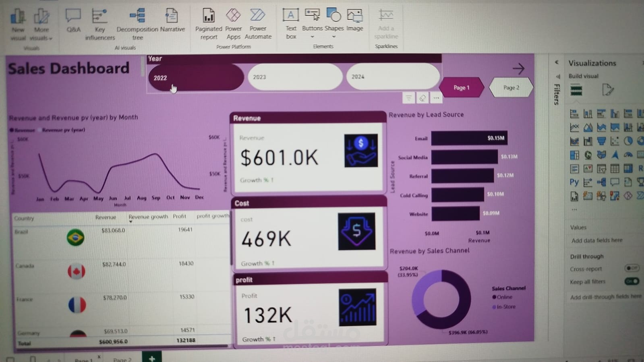The image size is (644, 362).
Task: Select 2022 in the Year slicer
Action: [x=196, y=77]
